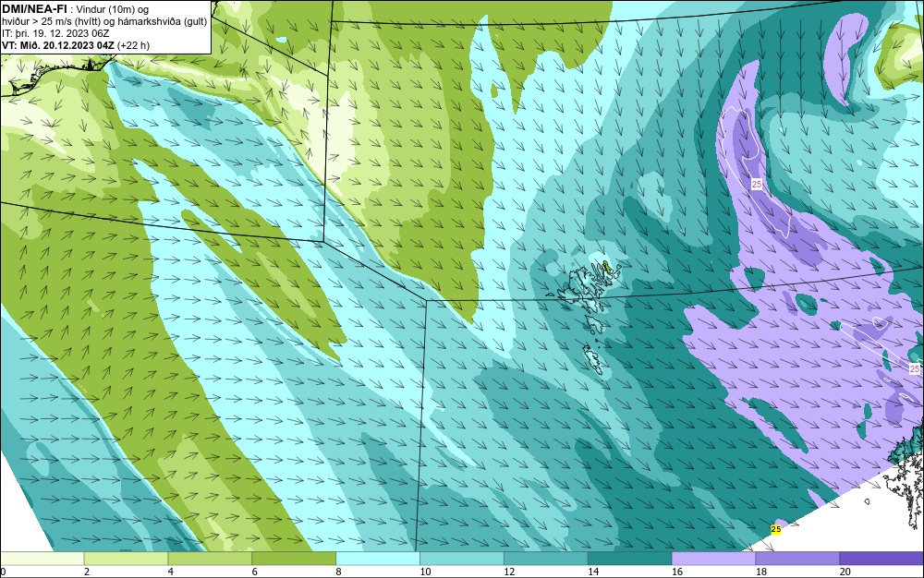Viewport: 924px width, 578px height.
Task: Click the 'IT: þri. 19. 12. 2023 06Z' line
Action: 55,33
